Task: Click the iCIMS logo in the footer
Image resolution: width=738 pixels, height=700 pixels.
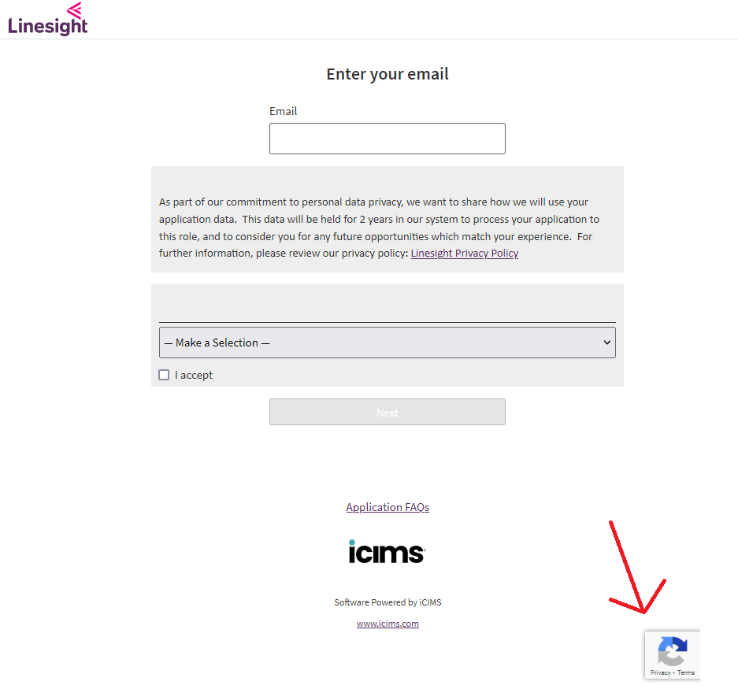Action: tap(387, 551)
